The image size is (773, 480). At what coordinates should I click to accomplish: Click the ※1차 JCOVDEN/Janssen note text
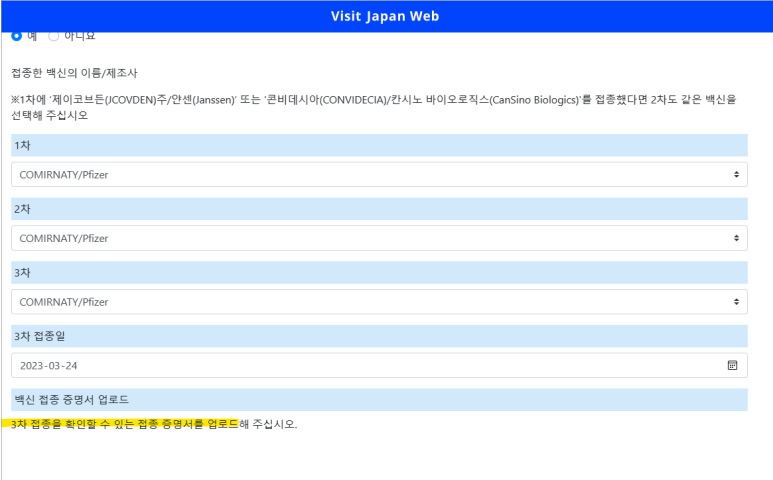tap(374, 107)
